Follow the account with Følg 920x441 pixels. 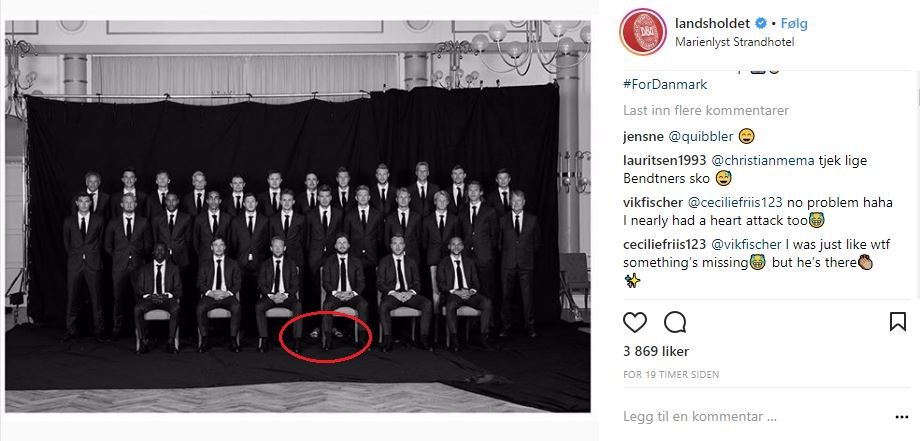click(792, 23)
